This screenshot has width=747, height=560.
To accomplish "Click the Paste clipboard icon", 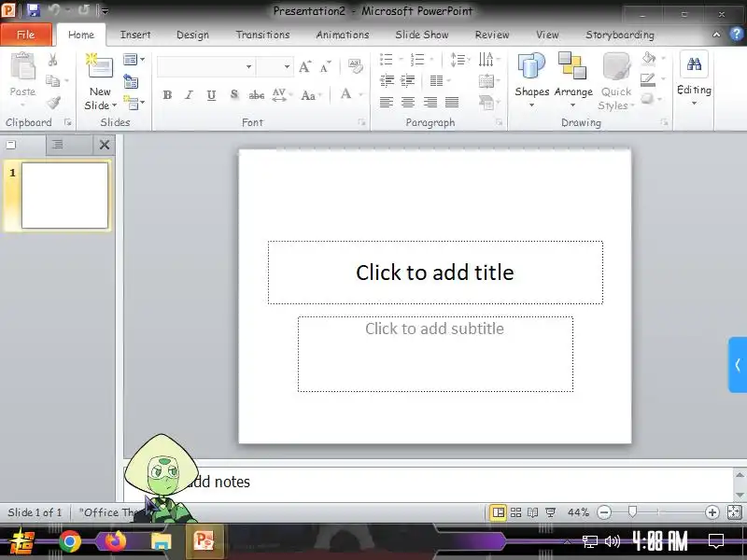I will tap(22, 66).
